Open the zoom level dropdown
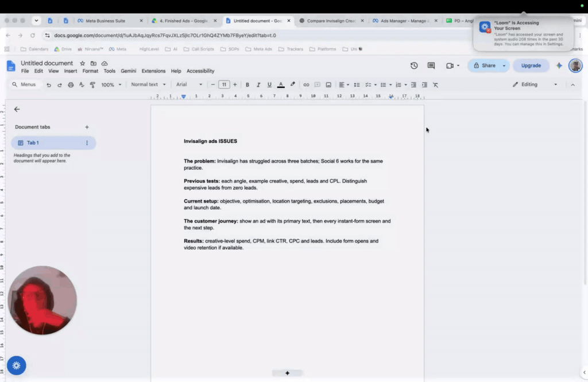This screenshot has width=588, height=382. coord(111,85)
